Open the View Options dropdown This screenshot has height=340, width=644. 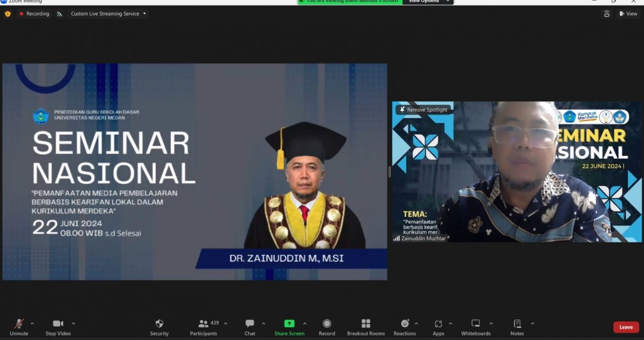428,2
